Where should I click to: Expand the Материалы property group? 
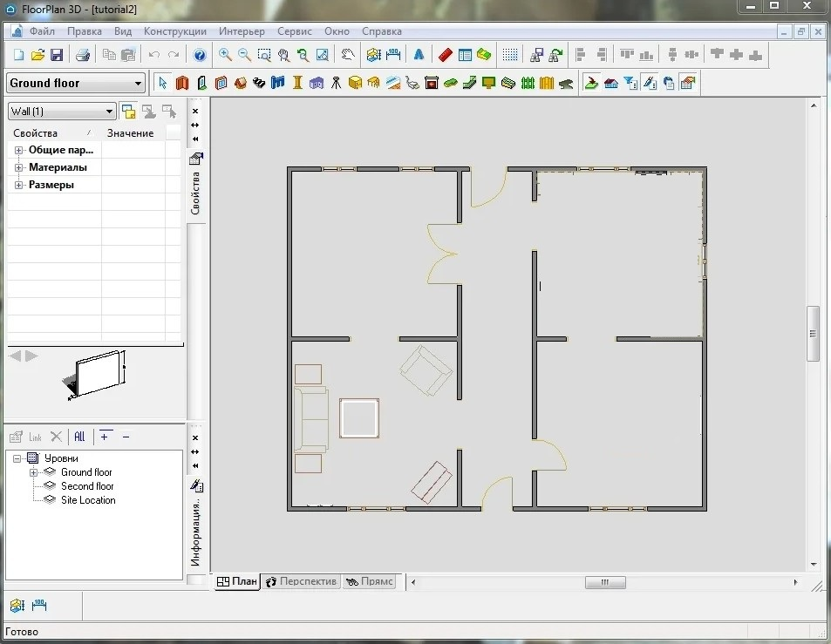tap(18, 168)
